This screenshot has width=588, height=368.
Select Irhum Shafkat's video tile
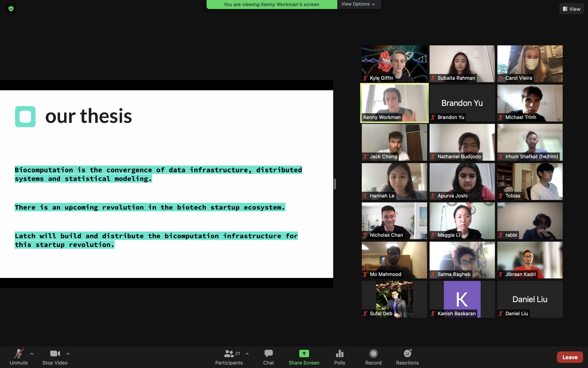coord(530,142)
